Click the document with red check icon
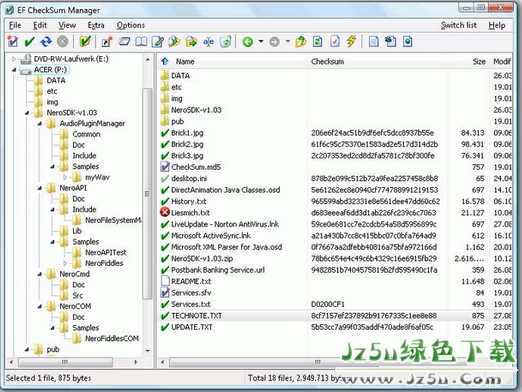The height and width of the screenshot is (392, 522). pos(335,42)
